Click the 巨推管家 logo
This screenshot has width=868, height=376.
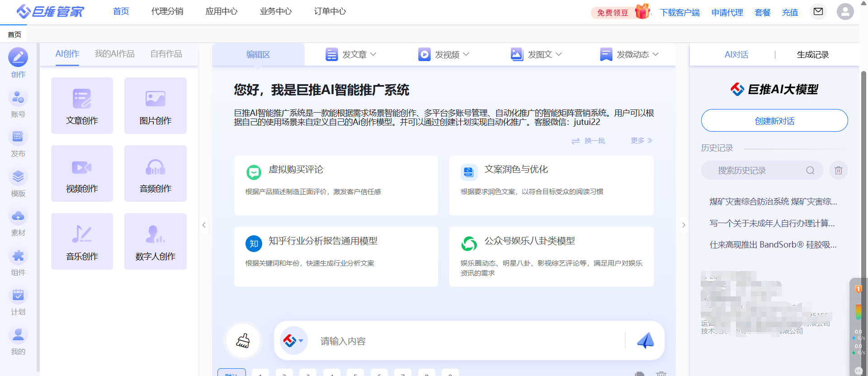[x=50, y=11]
